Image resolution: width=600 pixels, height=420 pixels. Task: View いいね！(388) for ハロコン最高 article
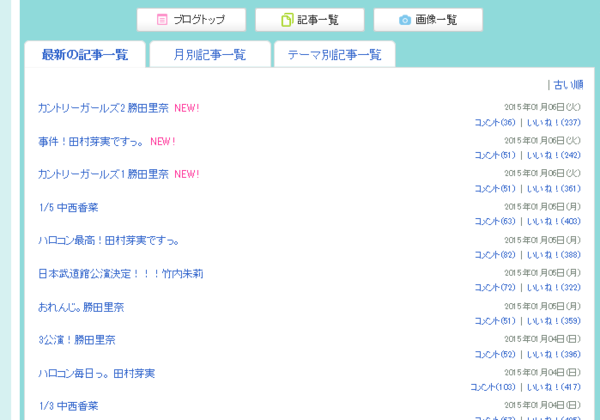point(554,255)
